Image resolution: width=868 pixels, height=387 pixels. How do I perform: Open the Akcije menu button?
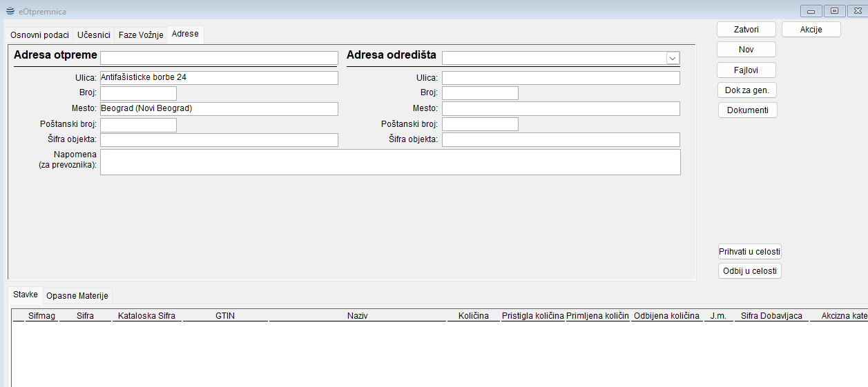[811, 30]
